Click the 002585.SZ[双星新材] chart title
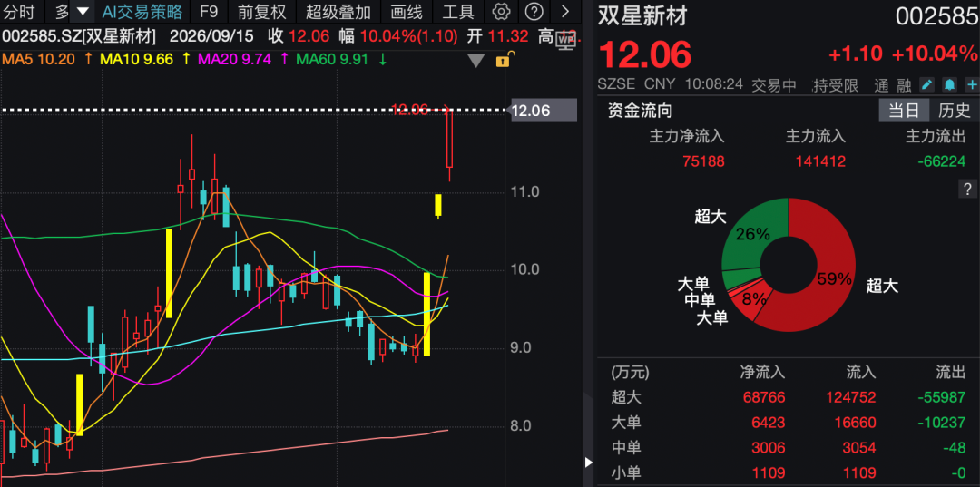The image size is (980, 487). coord(79,36)
